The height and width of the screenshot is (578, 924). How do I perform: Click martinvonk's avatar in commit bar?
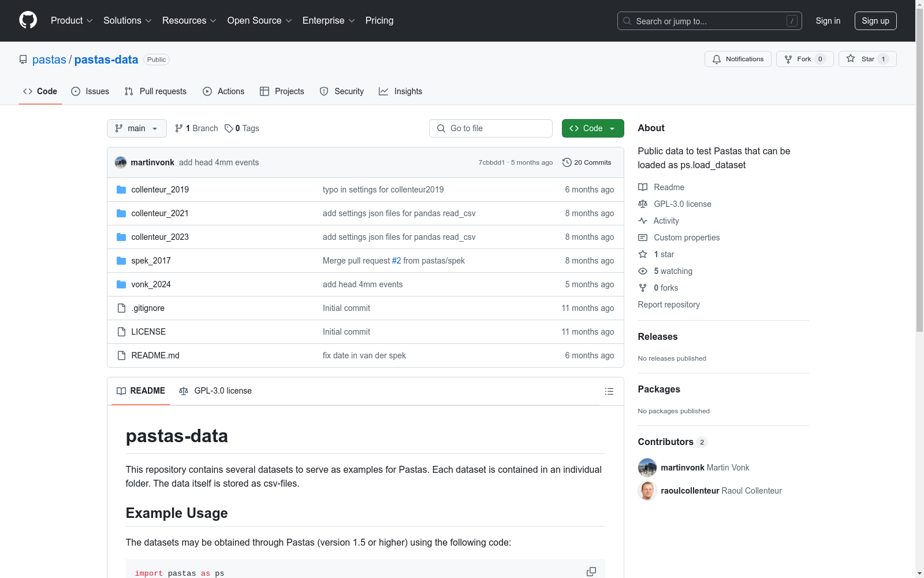pyautogui.click(x=121, y=162)
